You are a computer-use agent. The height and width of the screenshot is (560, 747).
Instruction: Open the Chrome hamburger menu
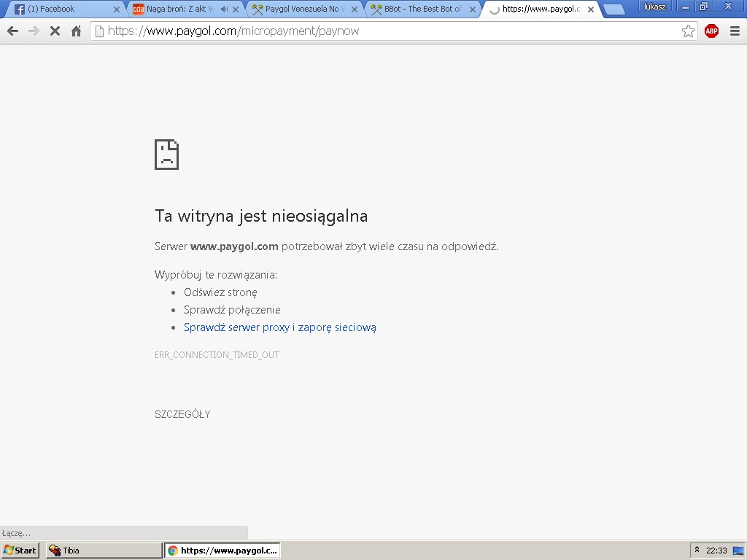(x=735, y=31)
